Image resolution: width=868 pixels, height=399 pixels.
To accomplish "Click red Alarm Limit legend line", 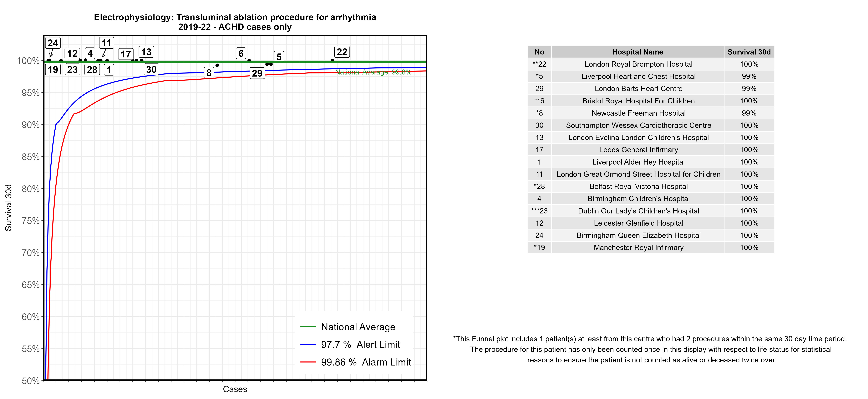I will 308,362.
